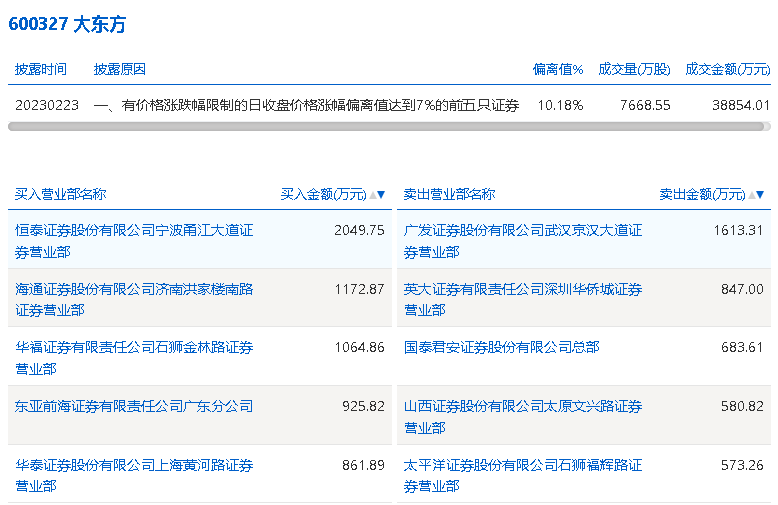
Task: Click the 600327 大东方 stock title
Action: (67, 24)
